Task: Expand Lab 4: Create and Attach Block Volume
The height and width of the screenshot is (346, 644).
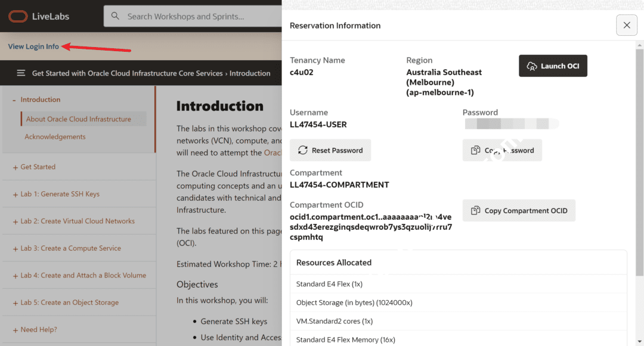Action: [x=79, y=275]
